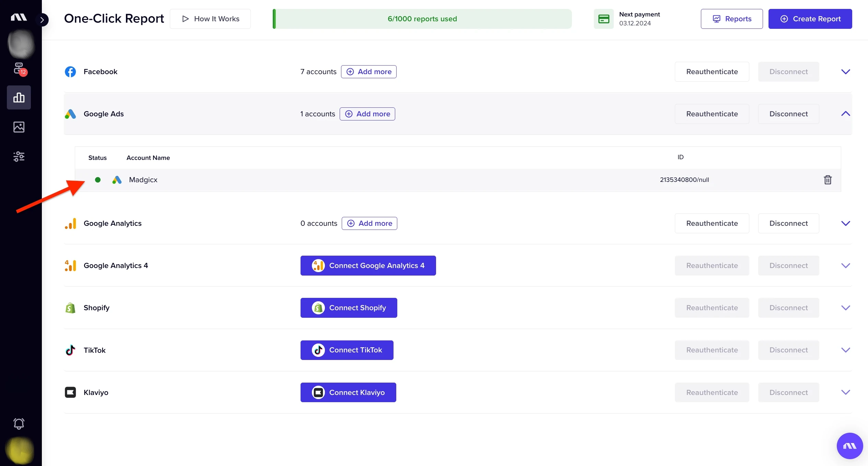Click Disconnect in the Facebook row
This screenshot has width=868, height=466.
(x=788, y=72)
